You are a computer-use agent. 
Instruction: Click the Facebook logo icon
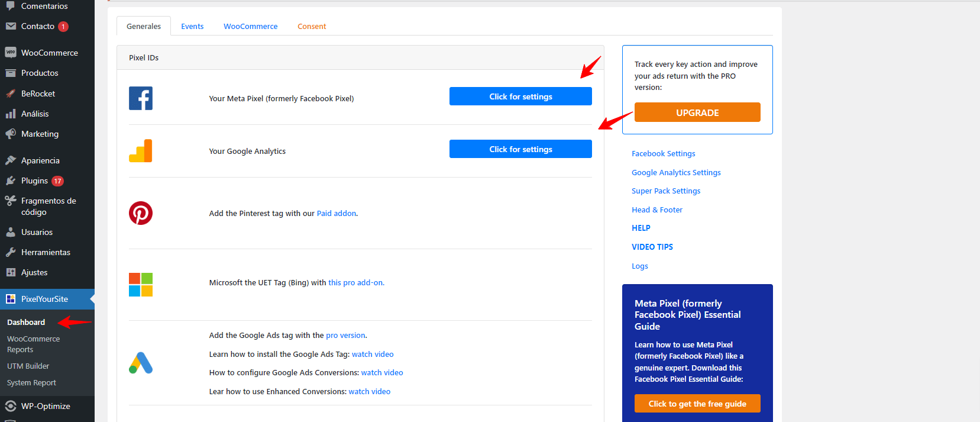click(x=141, y=98)
